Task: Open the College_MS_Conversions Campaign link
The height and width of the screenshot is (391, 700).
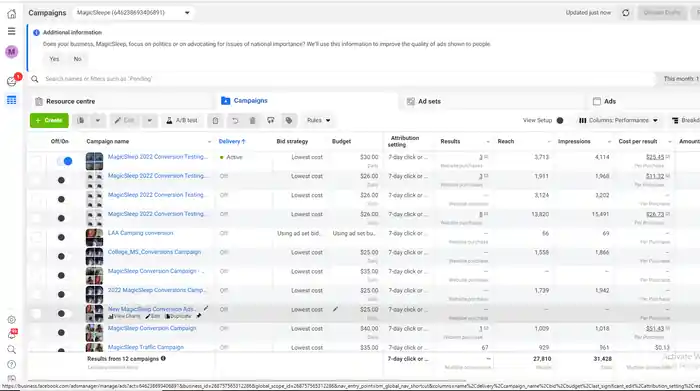Action: pyautogui.click(x=154, y=252)
